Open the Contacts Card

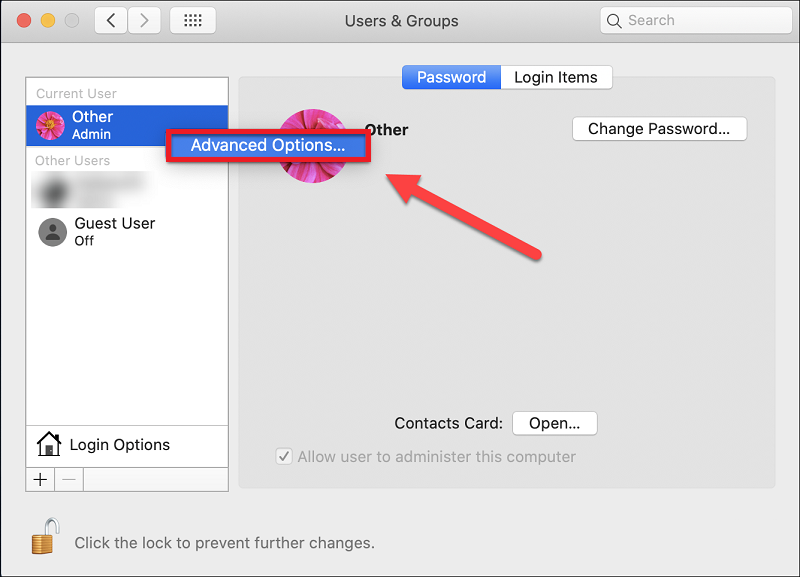coord(554,423)
